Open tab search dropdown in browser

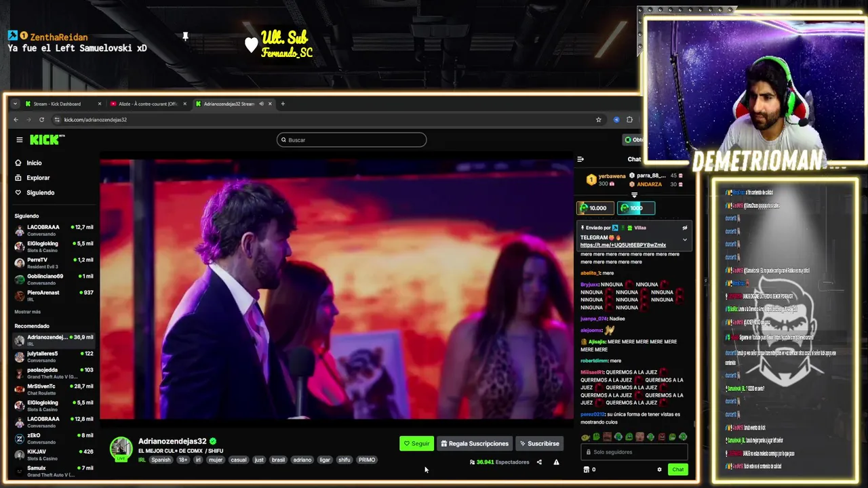[15, 104]
